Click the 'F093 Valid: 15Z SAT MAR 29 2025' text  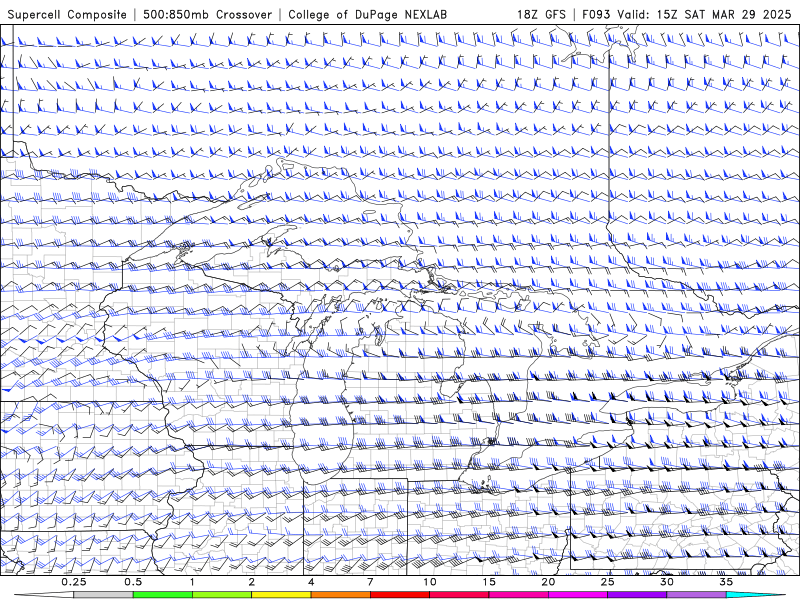(x=686, y=14)
